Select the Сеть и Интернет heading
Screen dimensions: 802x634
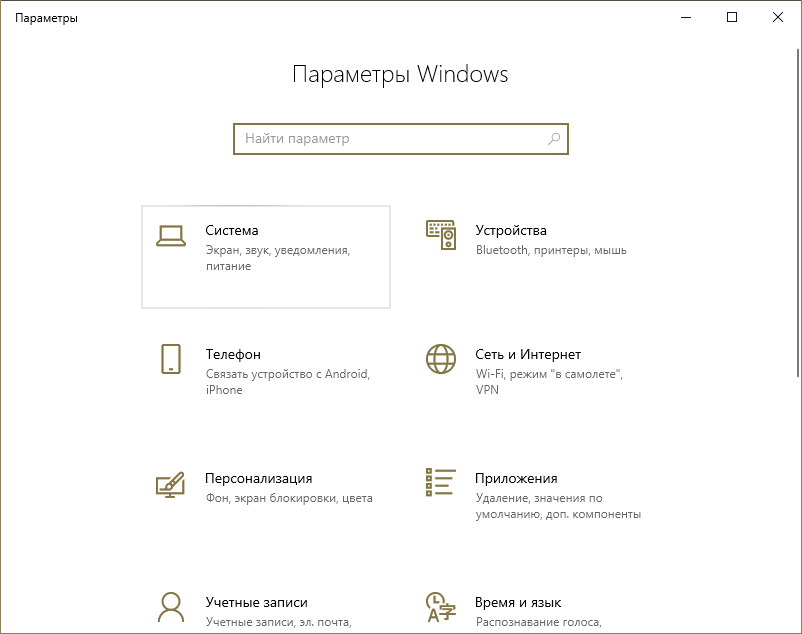tap(528, 354)
